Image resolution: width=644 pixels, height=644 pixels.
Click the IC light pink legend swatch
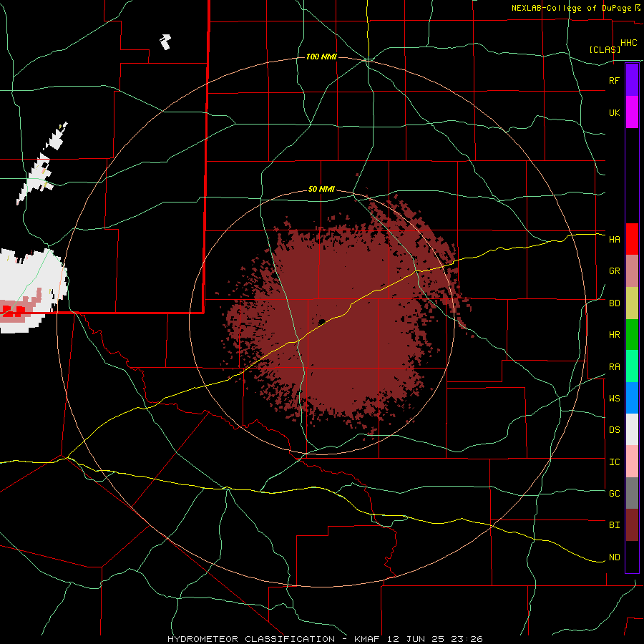[x=632, y=462]
